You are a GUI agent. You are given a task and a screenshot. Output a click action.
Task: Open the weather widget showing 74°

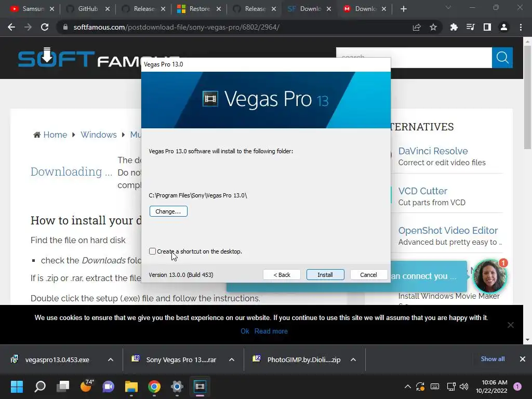coord(86,386)
